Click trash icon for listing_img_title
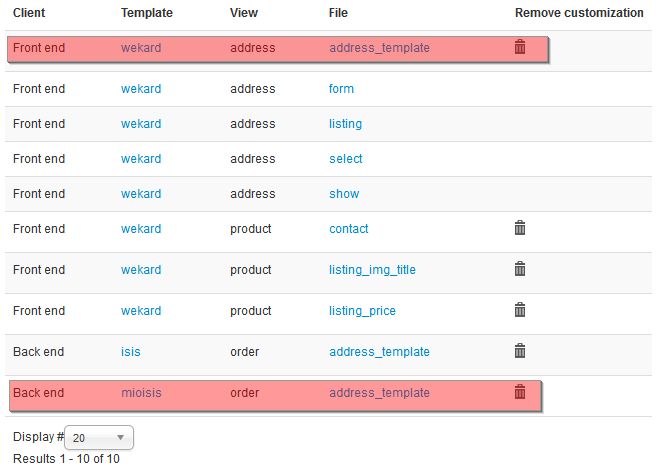This screenshot has width=664, height=475. 520,269
